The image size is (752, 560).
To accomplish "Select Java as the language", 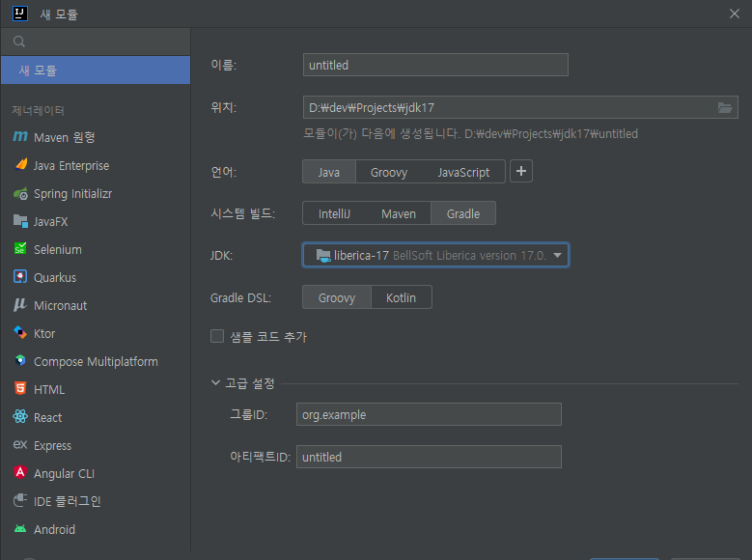I will tap(329, 172).
